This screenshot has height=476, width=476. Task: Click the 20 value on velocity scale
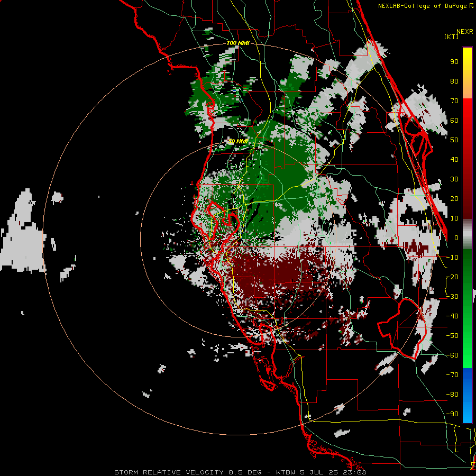pos(454,199)
